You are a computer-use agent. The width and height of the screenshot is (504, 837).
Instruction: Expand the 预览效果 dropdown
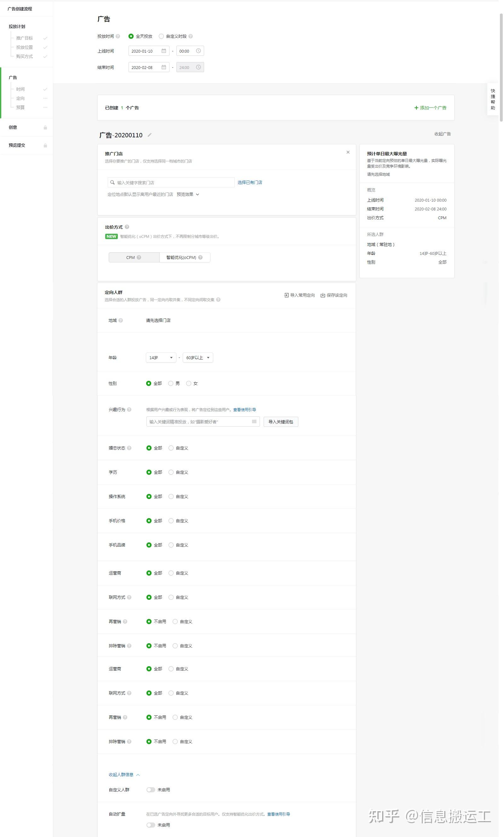(188, 194)
